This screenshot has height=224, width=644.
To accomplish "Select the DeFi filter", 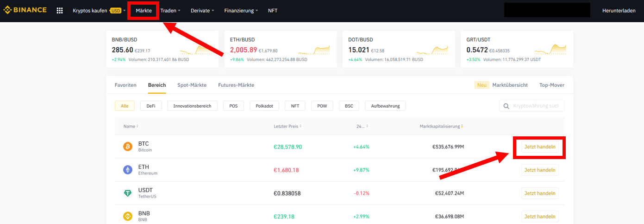I will click(x=151, y=106).
